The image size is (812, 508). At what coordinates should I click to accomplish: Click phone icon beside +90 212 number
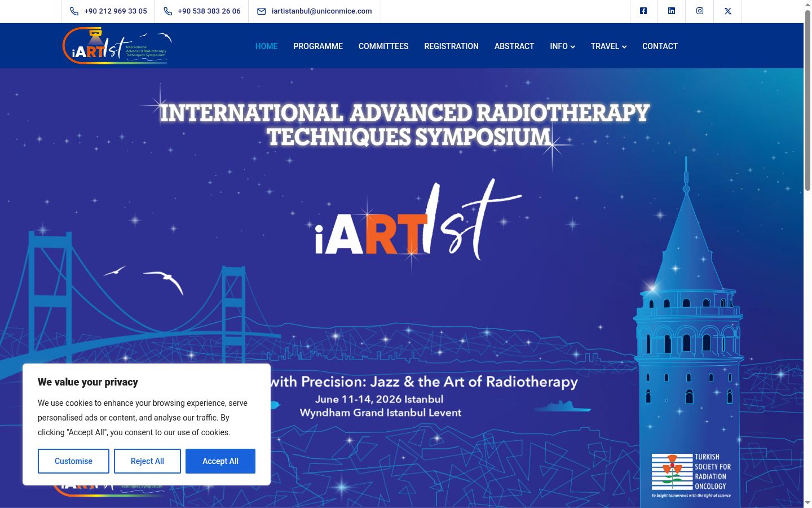pos(74,11)
